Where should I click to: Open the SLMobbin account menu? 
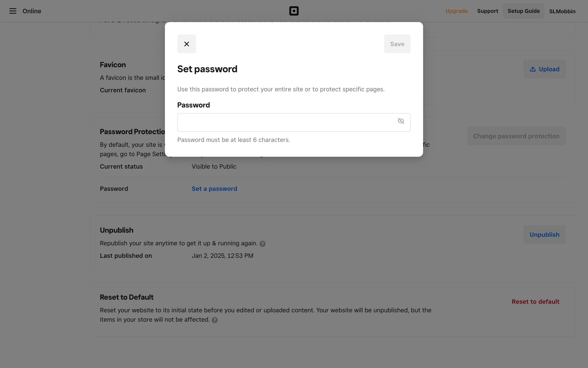click(x=562, y=11)
